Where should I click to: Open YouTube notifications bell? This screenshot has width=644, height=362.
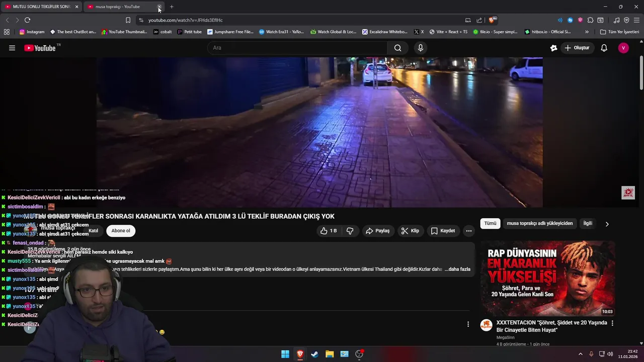(x=604, y=48)
